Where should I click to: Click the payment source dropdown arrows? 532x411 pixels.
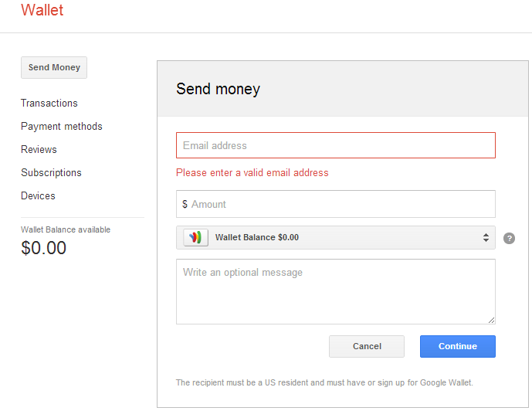(486, 238)
